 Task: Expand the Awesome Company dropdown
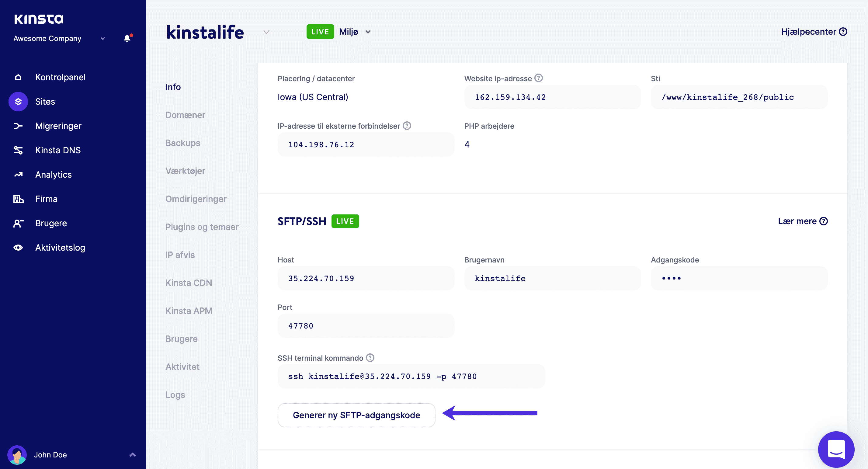(103, 38)
